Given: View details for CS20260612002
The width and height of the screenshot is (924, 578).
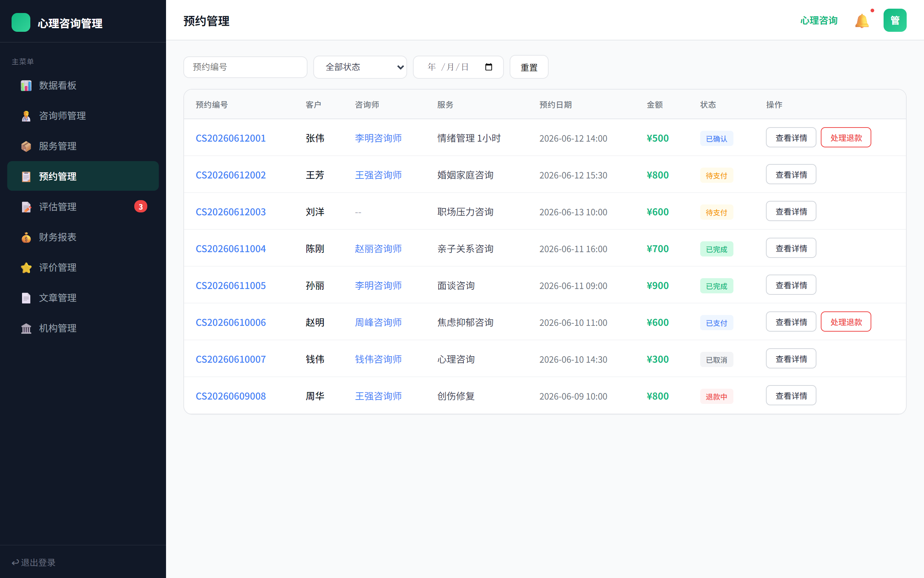Looking at the screenshot, I should (x=791, y=174).
